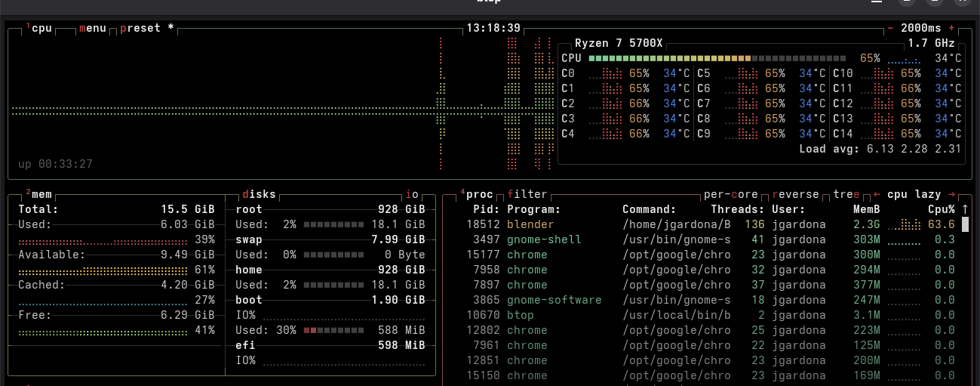This screenshot has width=980, height=386.
Task: Select the C5 core row label
Action: point(703,73)
